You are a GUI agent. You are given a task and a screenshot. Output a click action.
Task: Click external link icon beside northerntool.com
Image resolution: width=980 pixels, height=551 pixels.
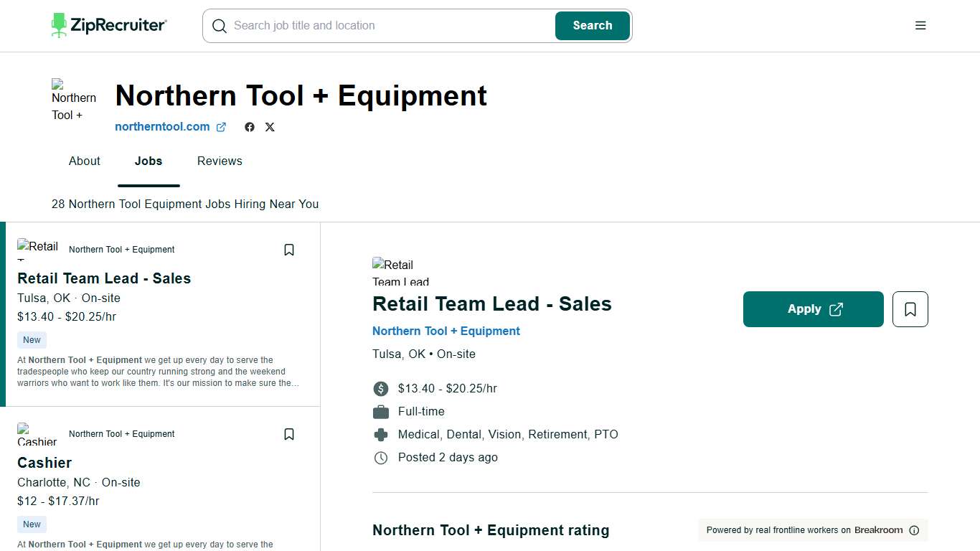coord(221,126)
